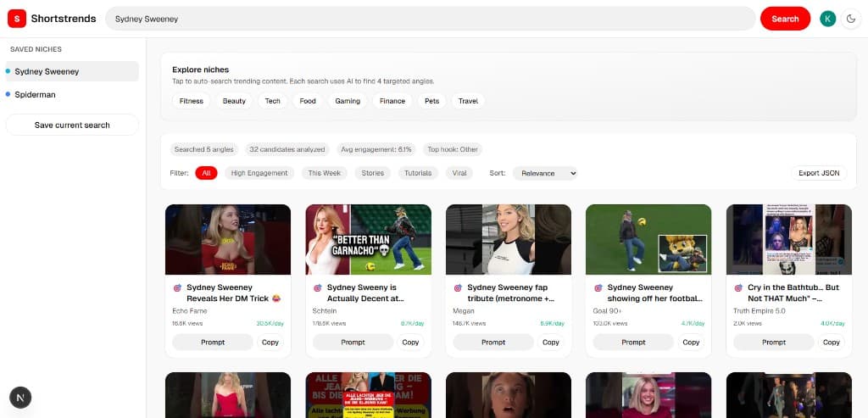868x418 pixels.
Task: Open title Sydney Sweeny is Actually Decent at
Action: [x=366, y=293]
